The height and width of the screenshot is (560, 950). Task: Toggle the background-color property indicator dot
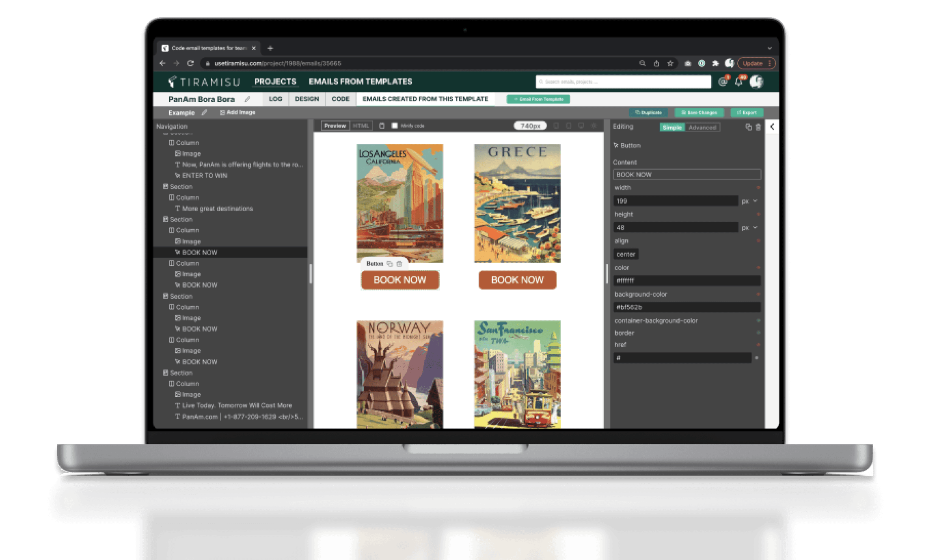[x=758, y=294]
